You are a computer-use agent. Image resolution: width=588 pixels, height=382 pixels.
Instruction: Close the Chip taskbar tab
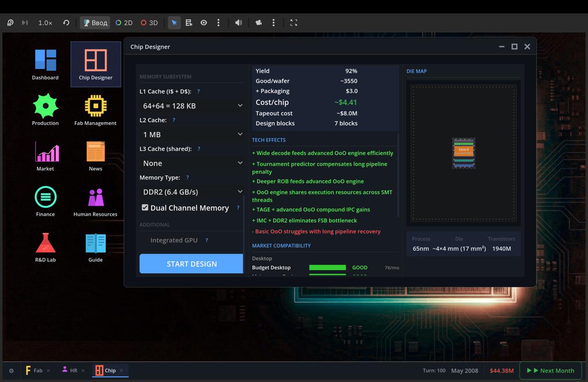(121, 371)
